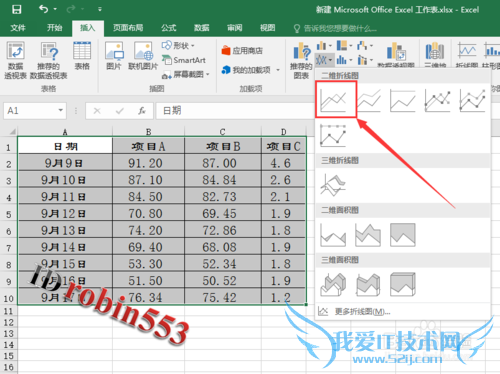
Task: Insert a 折线图 sparkline
Action: (467, 54)
